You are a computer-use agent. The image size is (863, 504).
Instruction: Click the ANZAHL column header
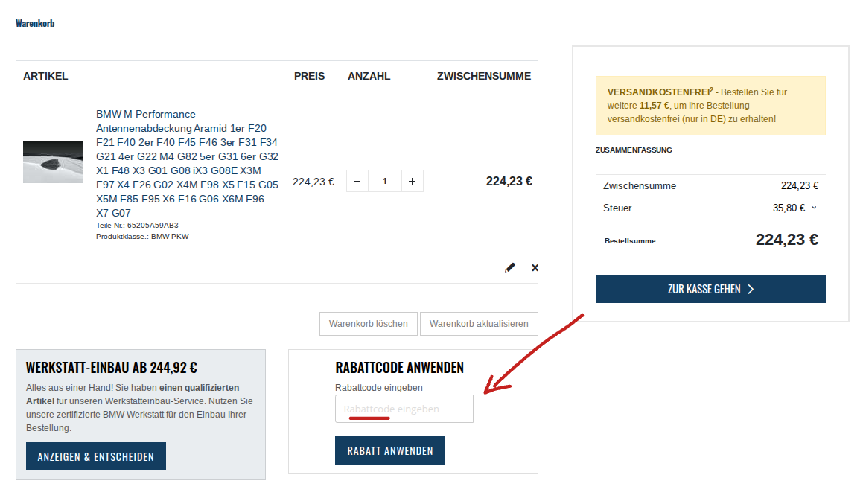tap(369, 77)
